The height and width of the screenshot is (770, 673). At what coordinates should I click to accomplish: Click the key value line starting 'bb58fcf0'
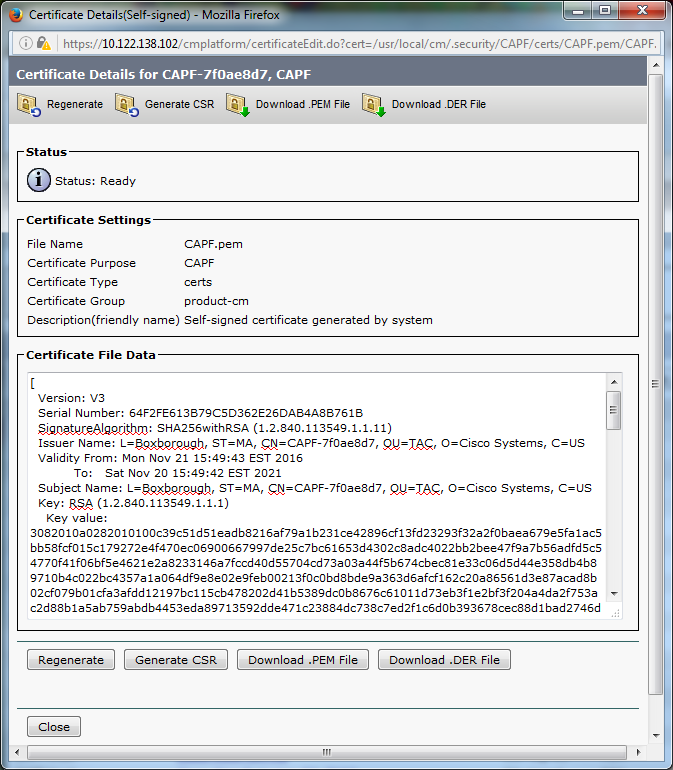(x=316, y=548)
